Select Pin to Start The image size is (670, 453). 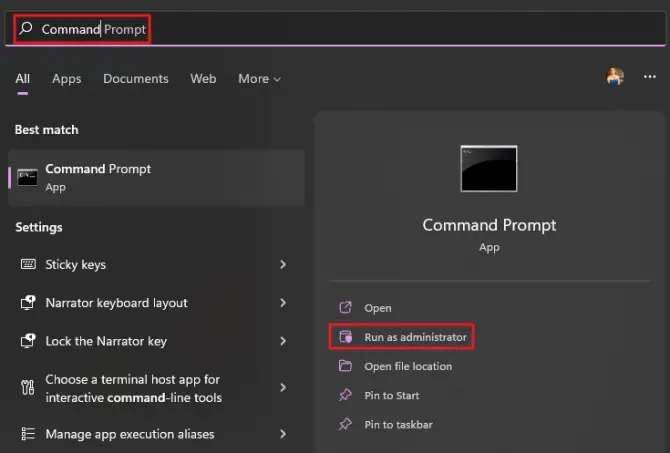tap(391, 396)
